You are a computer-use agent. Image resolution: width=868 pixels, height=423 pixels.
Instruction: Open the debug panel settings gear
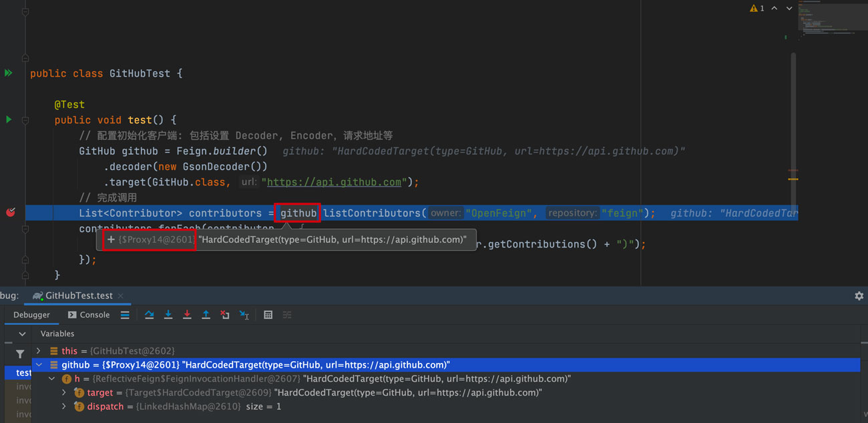(859, 296)
